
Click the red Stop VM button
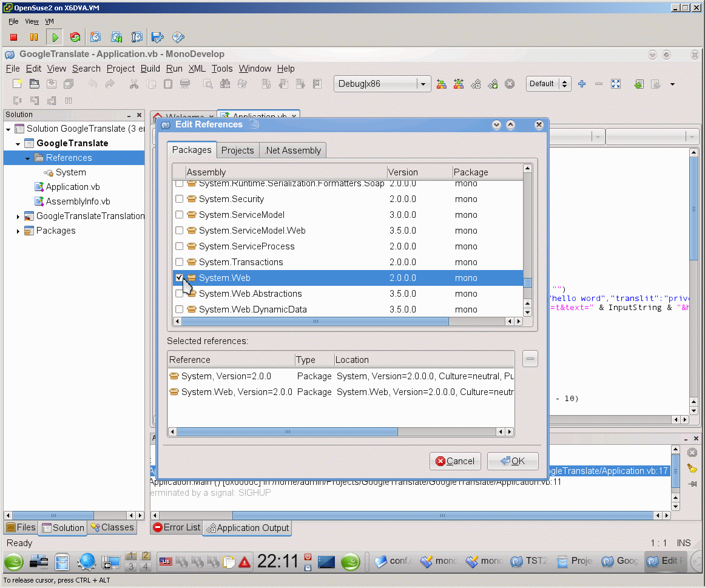click(x=13, y=37)
